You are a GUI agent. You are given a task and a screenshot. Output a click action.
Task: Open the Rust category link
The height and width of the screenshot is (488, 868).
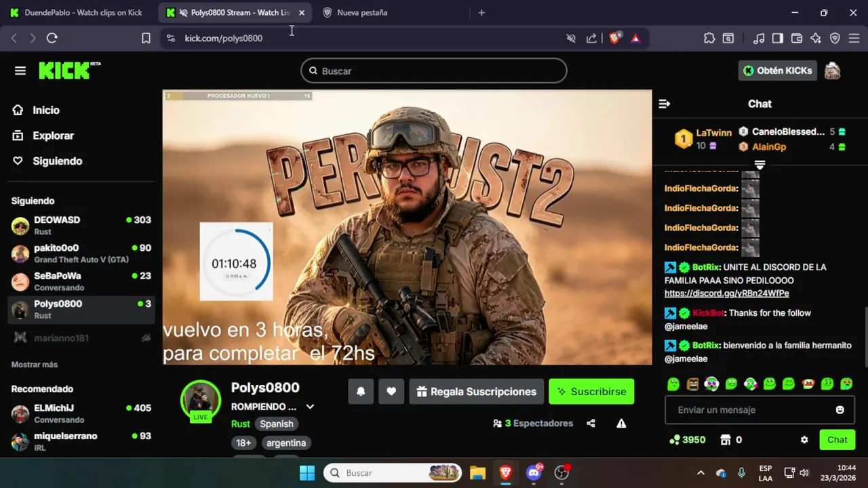pos(240,424)
